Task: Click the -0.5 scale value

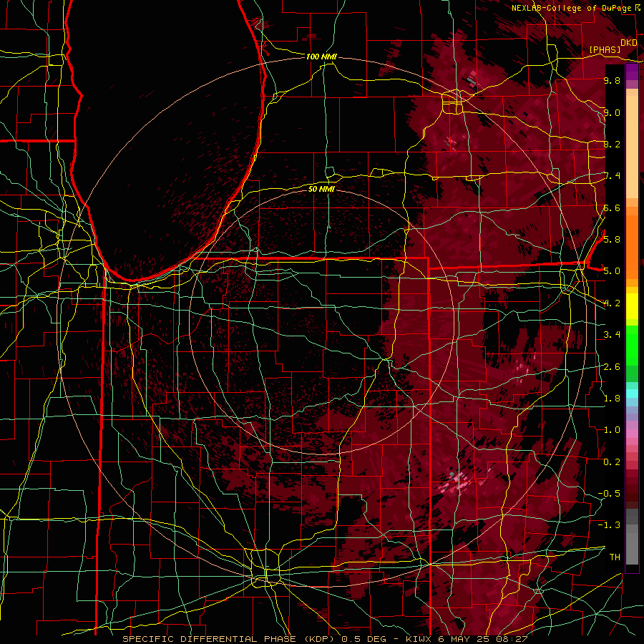Action: point(609,493)
